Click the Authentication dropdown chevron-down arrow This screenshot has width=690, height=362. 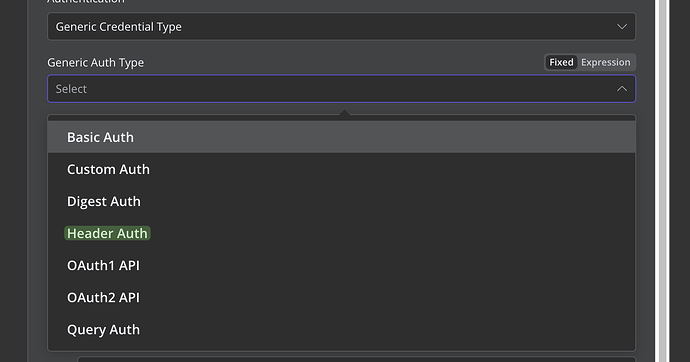click(x=621, y=27)
